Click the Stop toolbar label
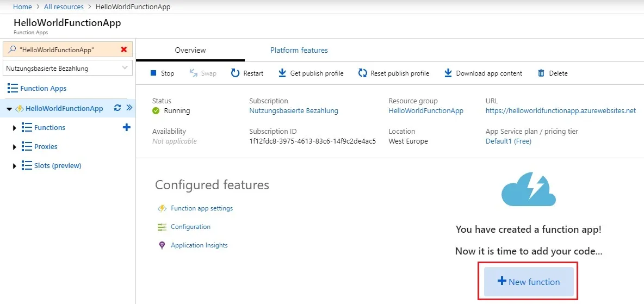 tap(168, 73)
